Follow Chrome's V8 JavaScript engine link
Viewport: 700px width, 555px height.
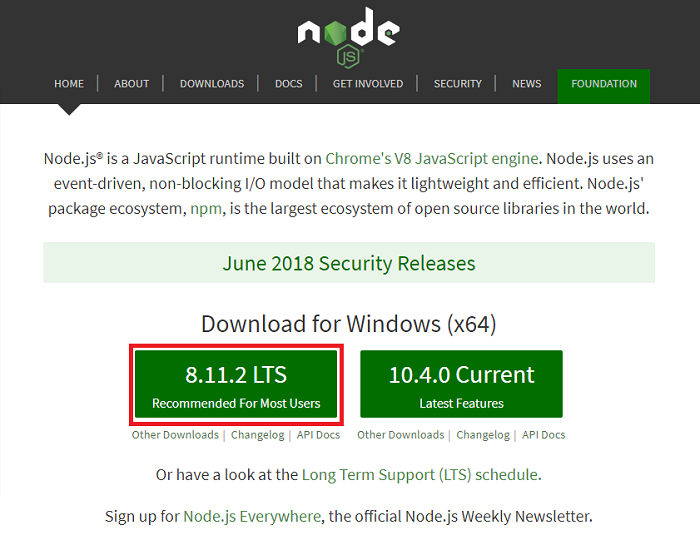[x=432, y=158]
